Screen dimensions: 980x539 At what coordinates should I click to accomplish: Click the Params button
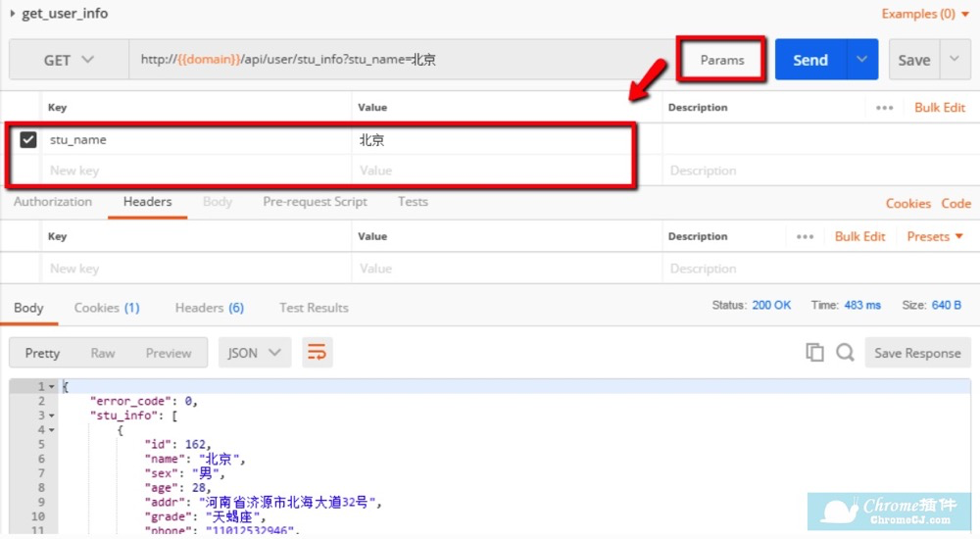click(x=722, y=60)
